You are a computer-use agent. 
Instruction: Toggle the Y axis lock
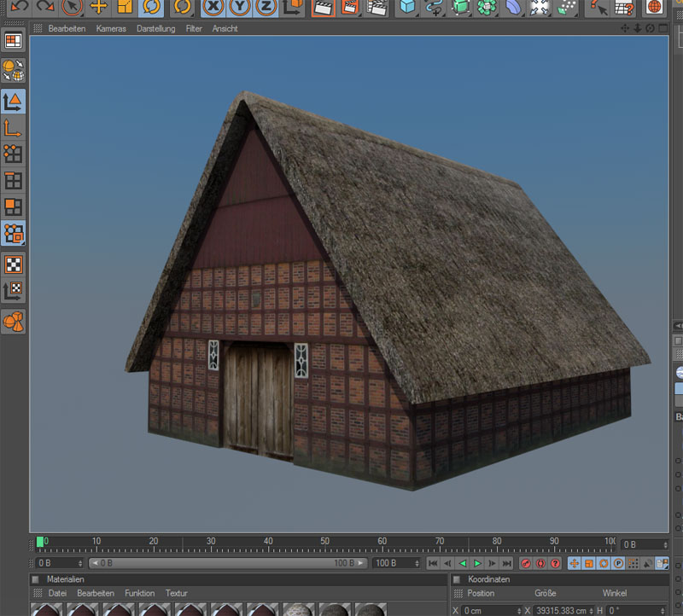(x=241, y=7)
